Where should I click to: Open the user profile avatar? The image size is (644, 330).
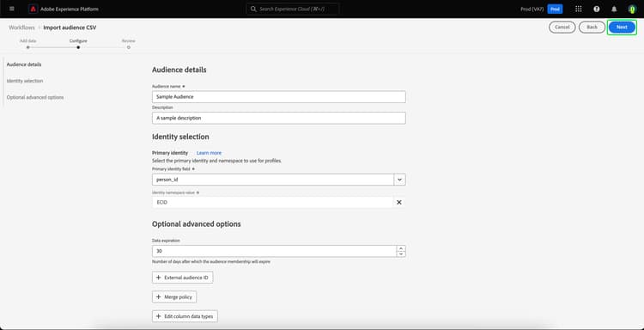(632, 9)
